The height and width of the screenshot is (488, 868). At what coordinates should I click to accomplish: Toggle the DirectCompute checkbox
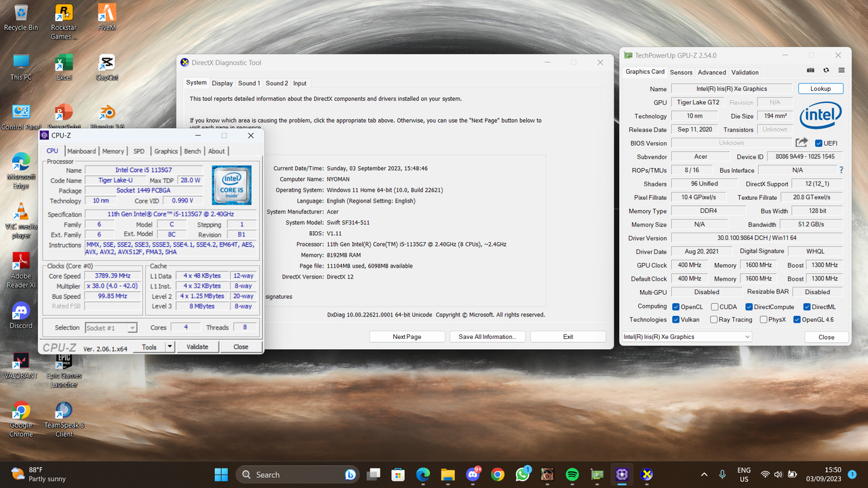749,306
